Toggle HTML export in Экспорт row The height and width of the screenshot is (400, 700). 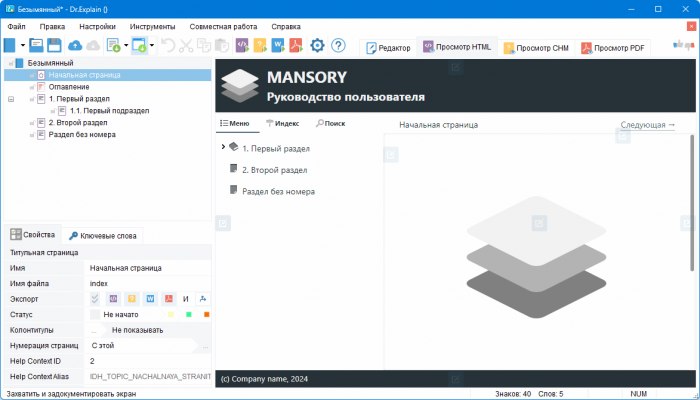tap(113, 299)
